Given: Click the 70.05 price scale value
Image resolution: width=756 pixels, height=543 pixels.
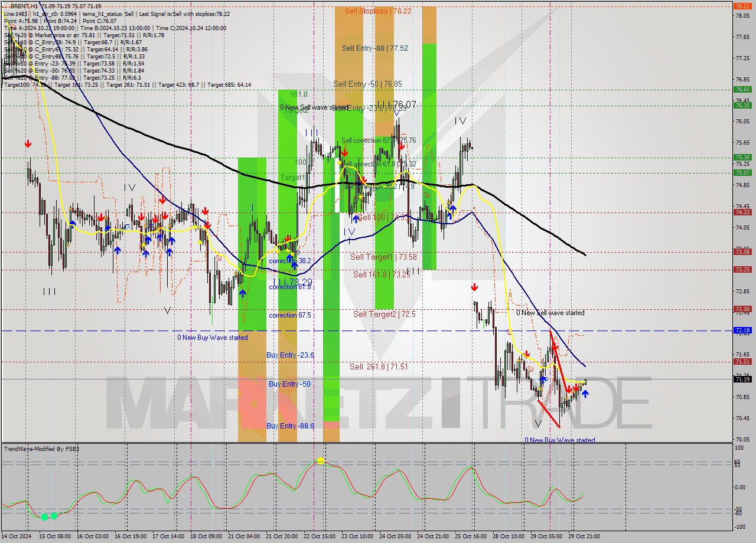Looking at the screenshot, I should point(742,439).
